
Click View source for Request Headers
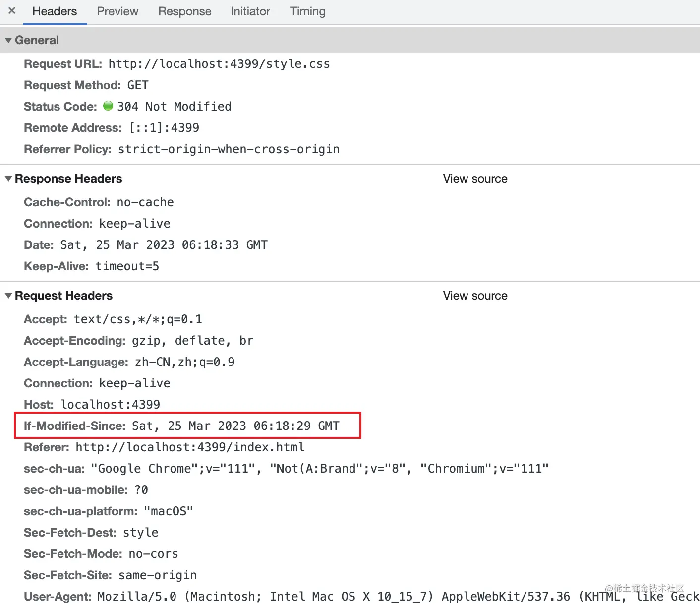point(475,296)
